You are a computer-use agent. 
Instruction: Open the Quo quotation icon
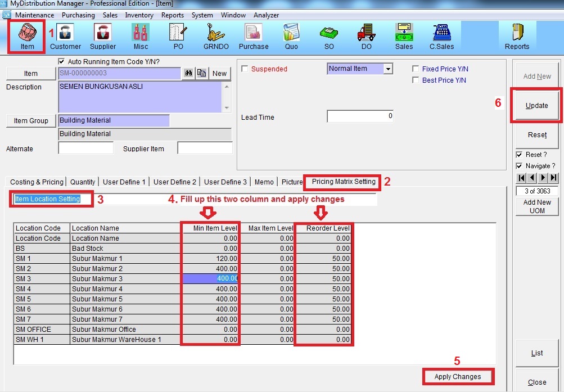[291, 36]
